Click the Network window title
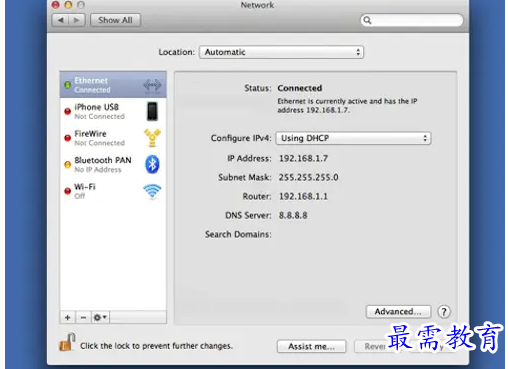 257,5
